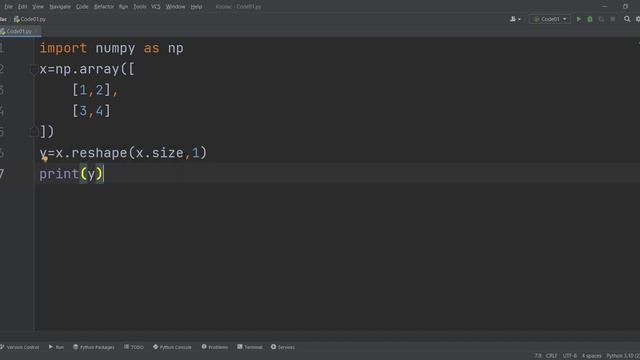Viewport: 640px width, 360px height.
Task: Click the fold end marker beside ])
Action: pos(34,131)
